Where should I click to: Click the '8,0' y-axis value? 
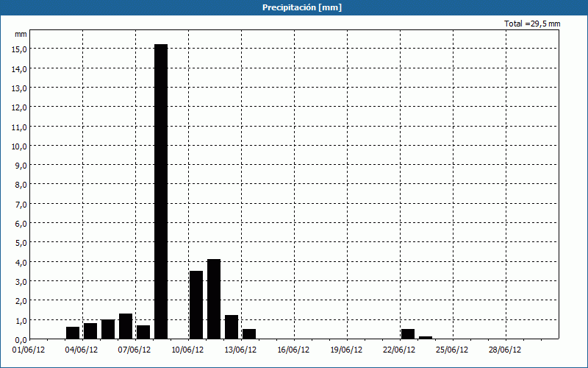pyautogui.click(x=21, y=185)
